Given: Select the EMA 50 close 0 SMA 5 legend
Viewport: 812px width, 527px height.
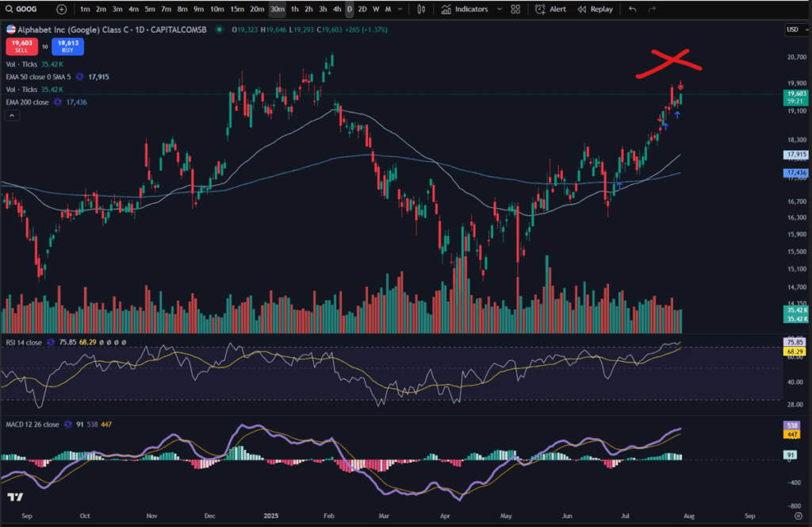Looking at the screenshot, I should pos(38,77).
